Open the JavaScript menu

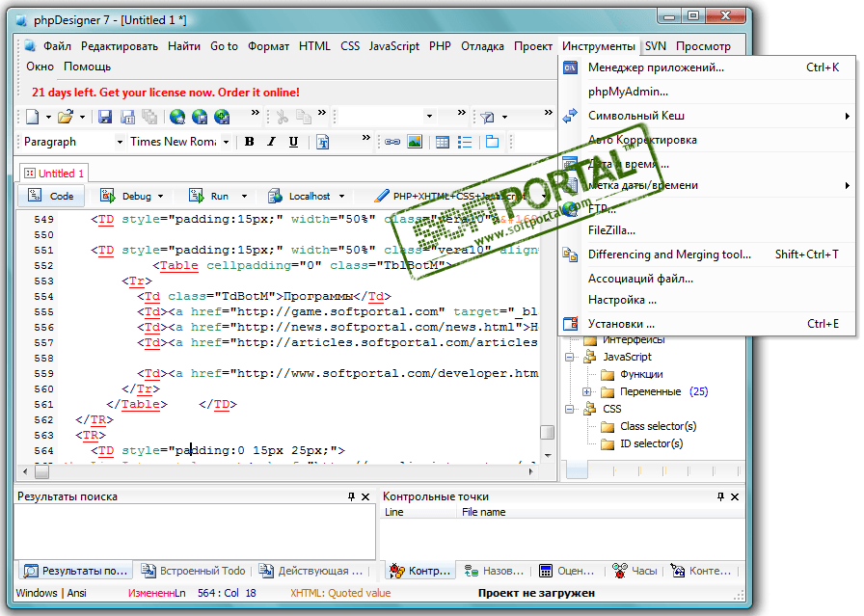pyautogui.click(x=394, y=46)
